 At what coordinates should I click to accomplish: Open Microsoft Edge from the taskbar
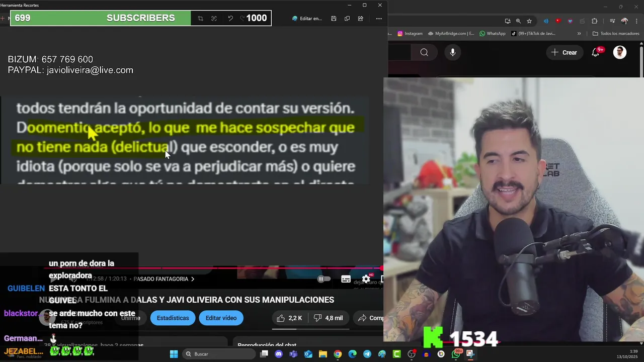click(x=352, y=354)
